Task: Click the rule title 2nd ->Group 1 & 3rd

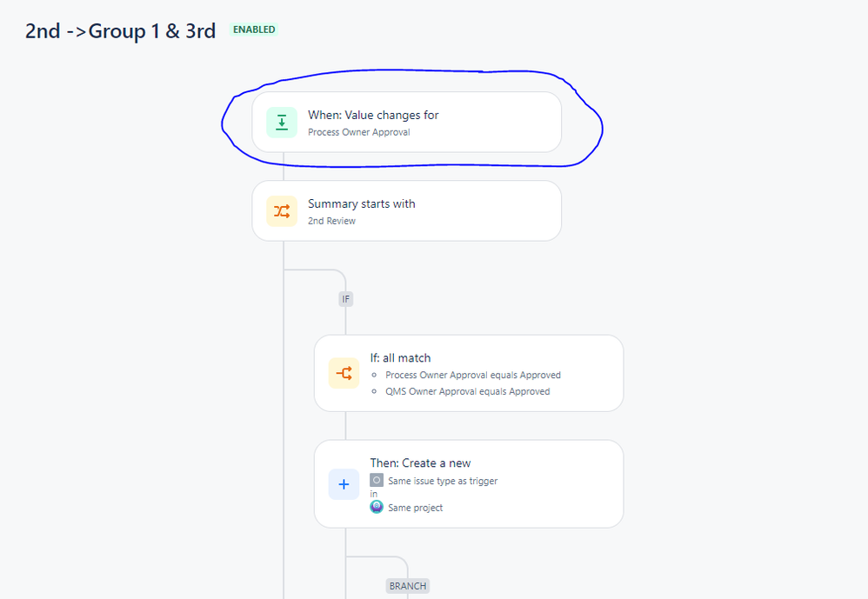Action: click(x=121, y=31)
